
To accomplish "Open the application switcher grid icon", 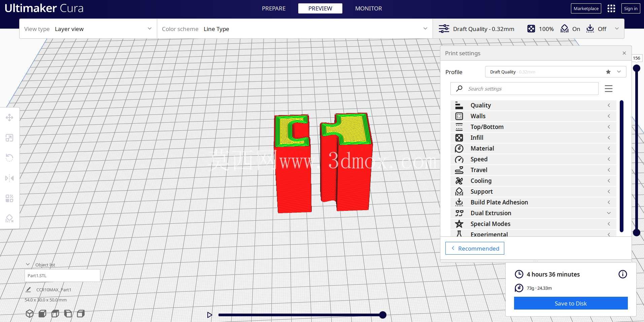I will tap(611, 8).
